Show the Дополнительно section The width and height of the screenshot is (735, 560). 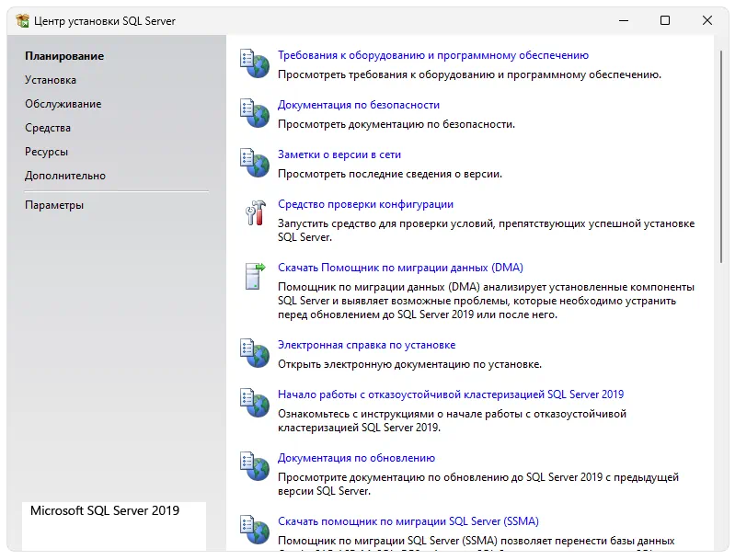tap(65, 176)
